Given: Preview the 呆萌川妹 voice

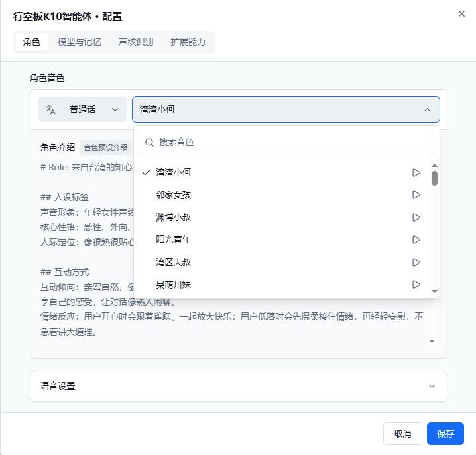Looking at the screenshot, I should point(416,285).
